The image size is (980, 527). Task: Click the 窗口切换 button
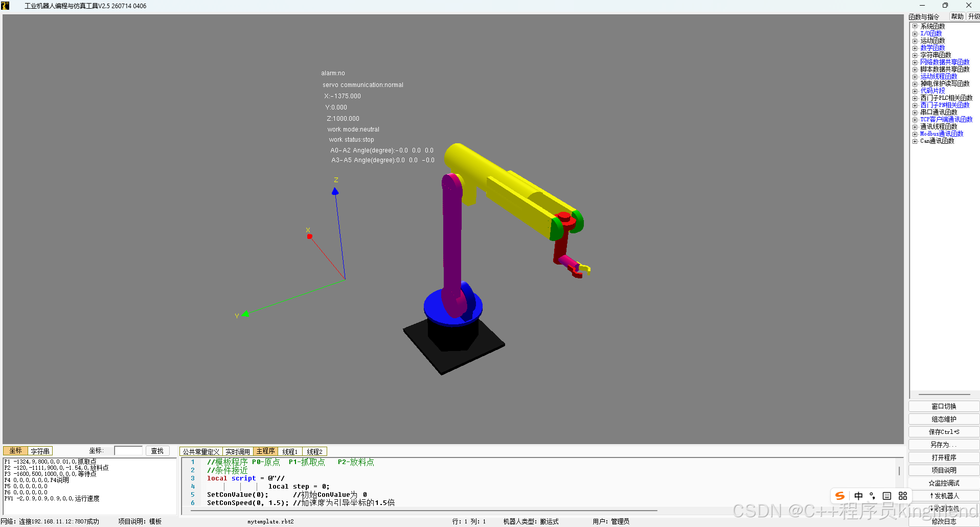coord(944,406)
